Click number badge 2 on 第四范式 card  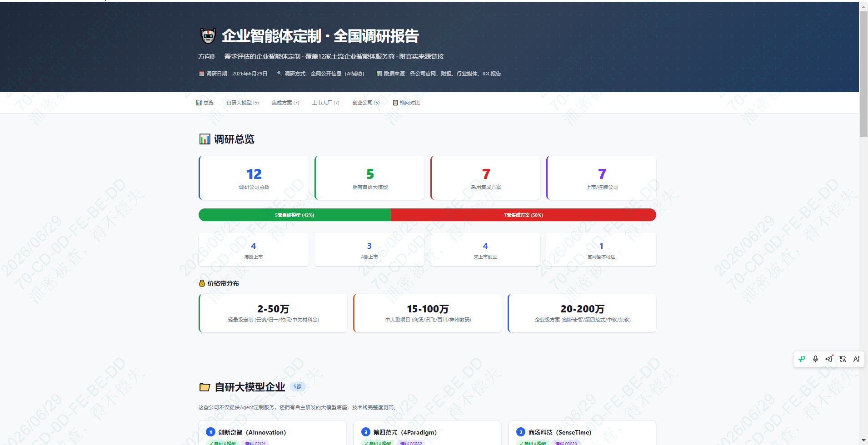(366, 432)
